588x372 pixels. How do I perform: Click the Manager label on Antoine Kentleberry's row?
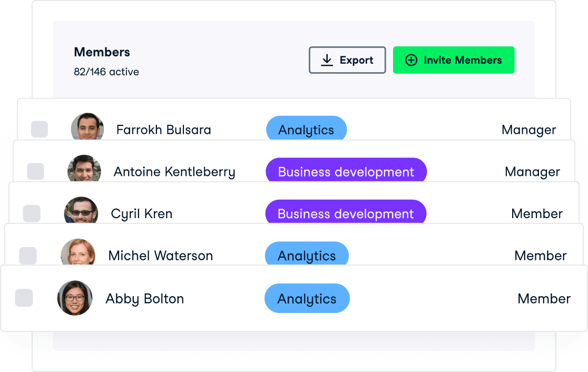click(x=532, y=172)
